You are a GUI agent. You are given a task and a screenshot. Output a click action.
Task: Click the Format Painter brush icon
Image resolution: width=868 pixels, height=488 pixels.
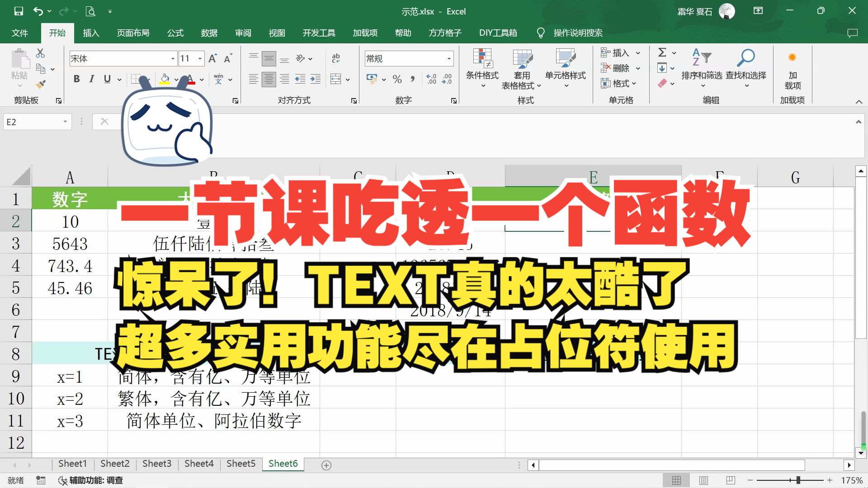click(x=41, y=84)
